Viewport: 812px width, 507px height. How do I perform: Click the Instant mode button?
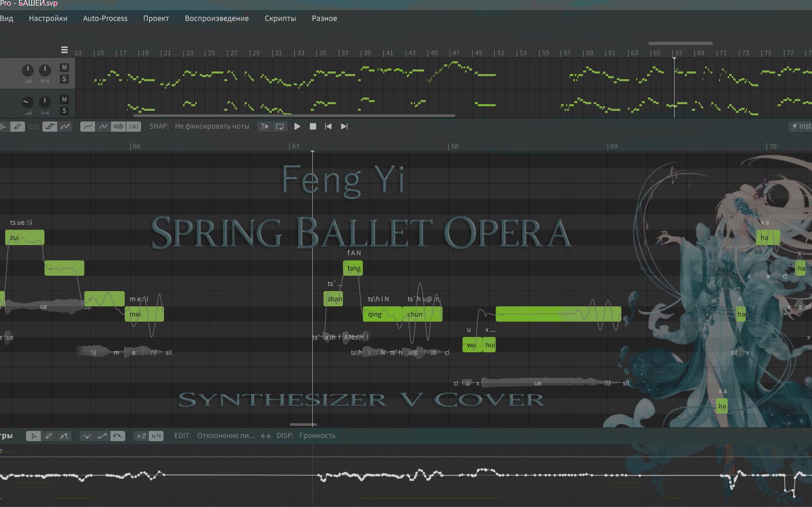(800, 126)
